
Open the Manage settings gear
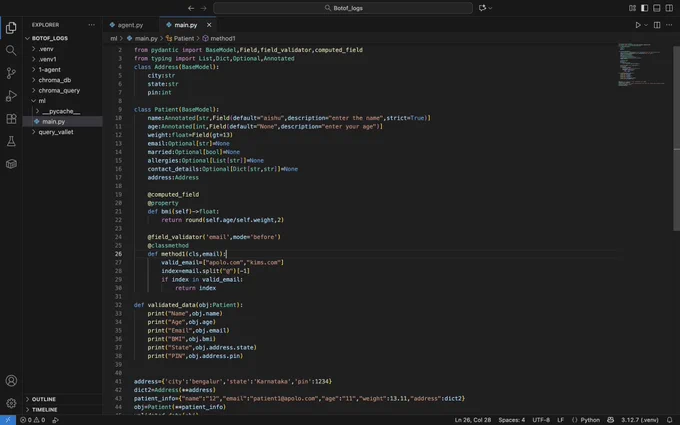(x=11, y=403)
